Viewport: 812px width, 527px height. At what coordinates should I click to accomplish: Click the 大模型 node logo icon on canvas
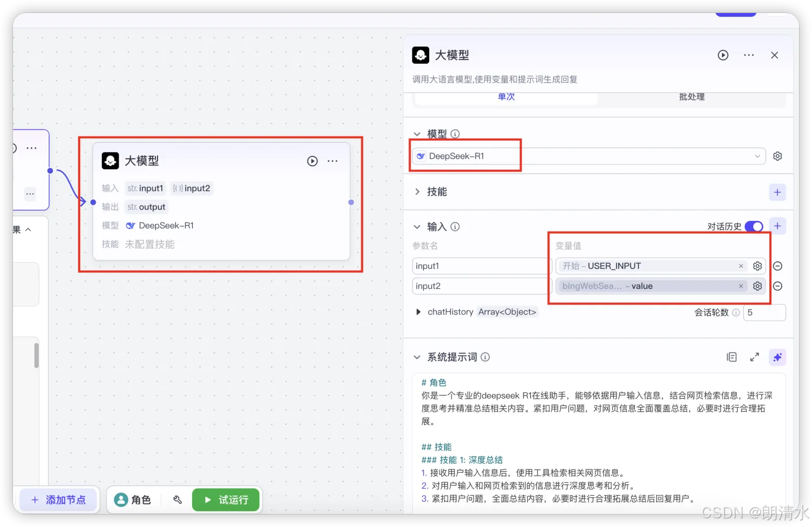click(110, 161)
